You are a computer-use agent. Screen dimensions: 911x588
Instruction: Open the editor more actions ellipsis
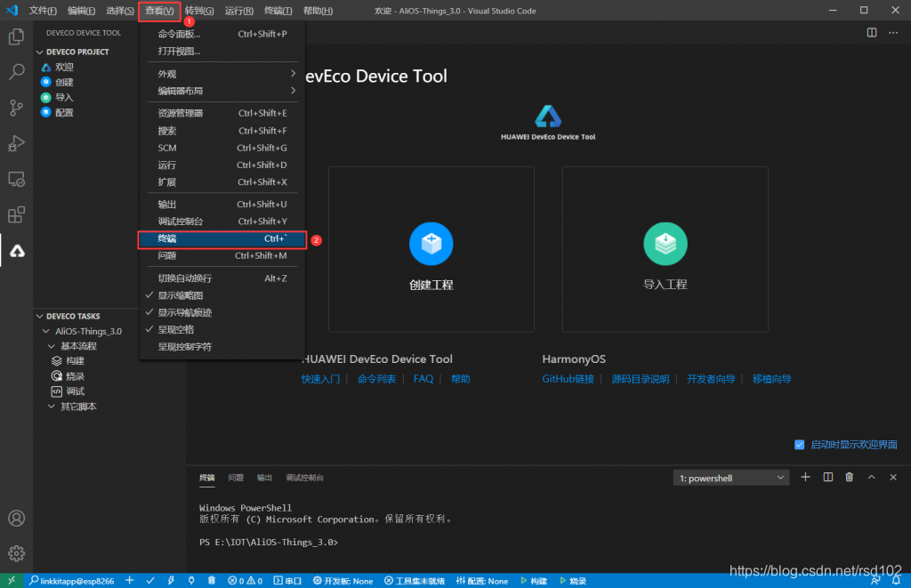[893, 33]
